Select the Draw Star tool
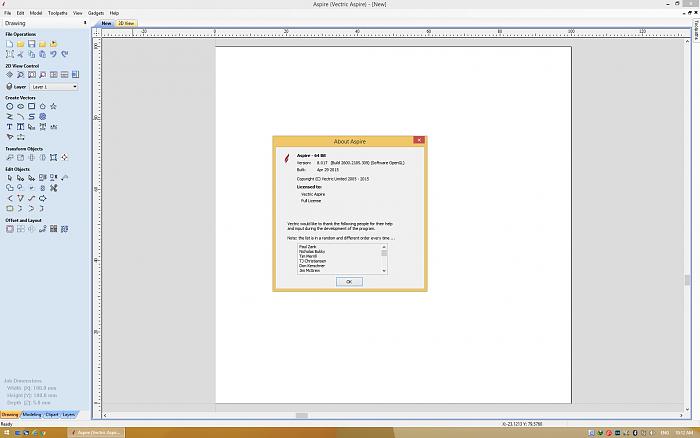Image resolution: width=700 pixels, height=438 pixels. tap(53, 106)
